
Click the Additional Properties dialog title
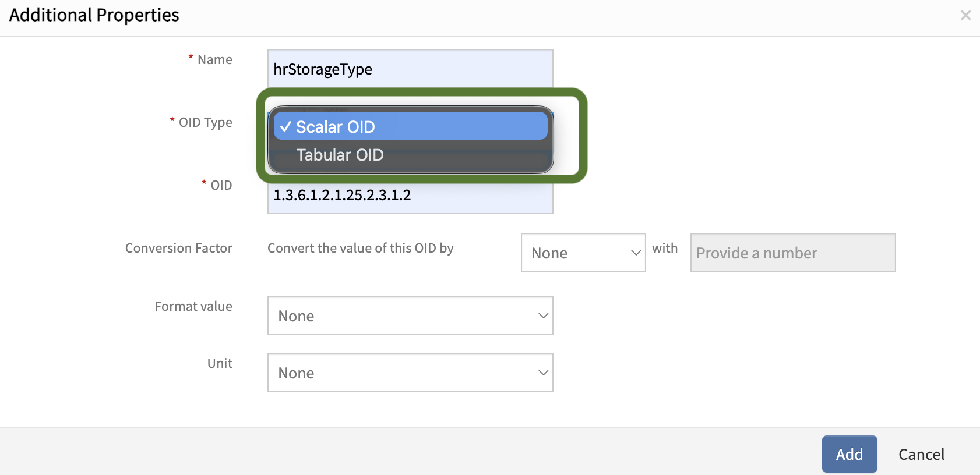pyautogui.click(x=94, y=15)
